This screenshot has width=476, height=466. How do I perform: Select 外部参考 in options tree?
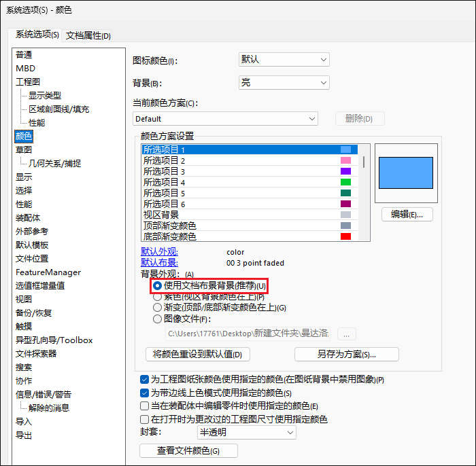[31, 232]
